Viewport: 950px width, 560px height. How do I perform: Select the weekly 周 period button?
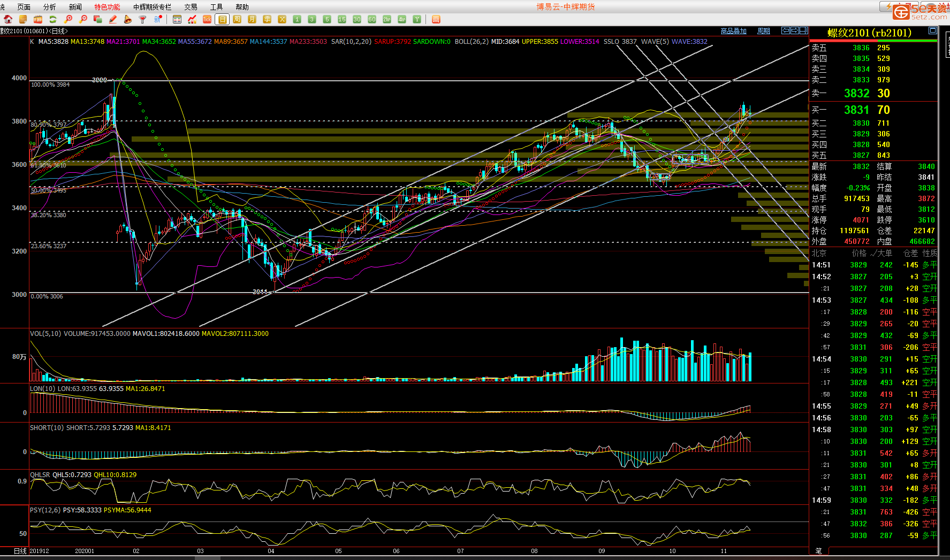[237, 19]
